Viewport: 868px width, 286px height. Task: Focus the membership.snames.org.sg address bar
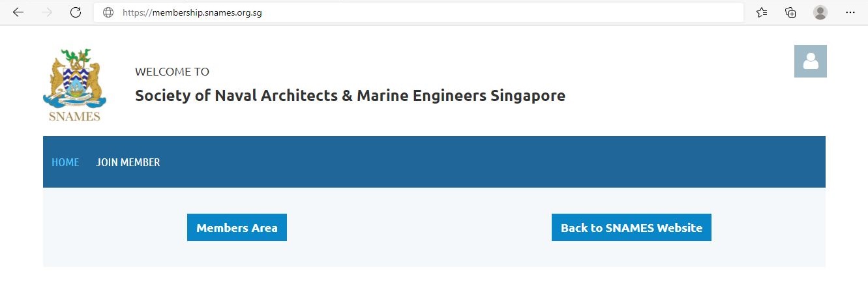[x=419, y=12]
